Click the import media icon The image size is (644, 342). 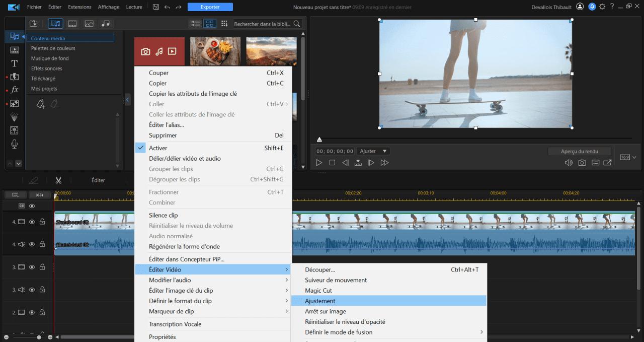pyautogui.click(x=34, y=23)
